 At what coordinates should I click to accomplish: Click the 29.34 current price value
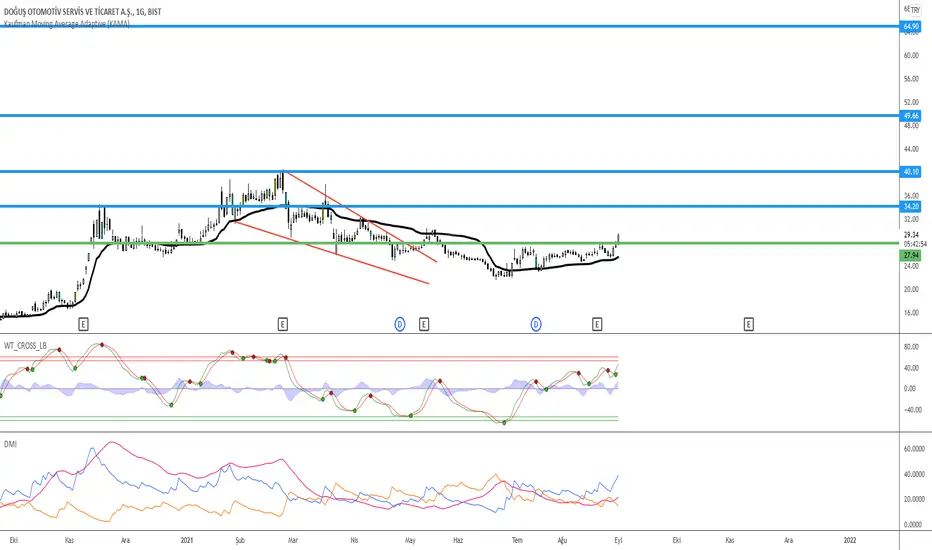click(x=911, y=235)
